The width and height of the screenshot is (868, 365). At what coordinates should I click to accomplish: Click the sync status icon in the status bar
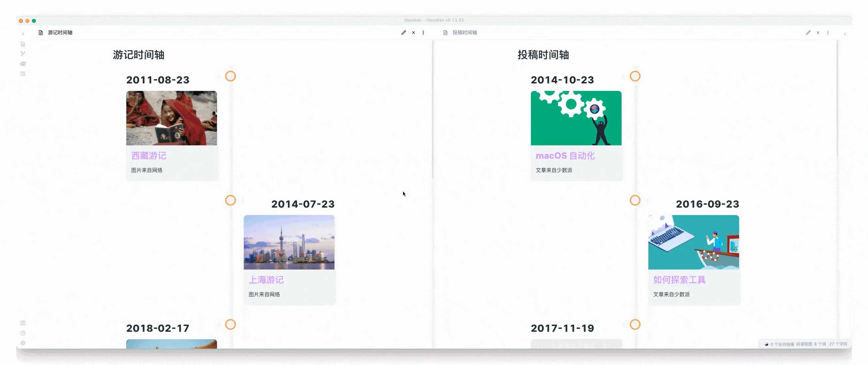tap(767, 344)
